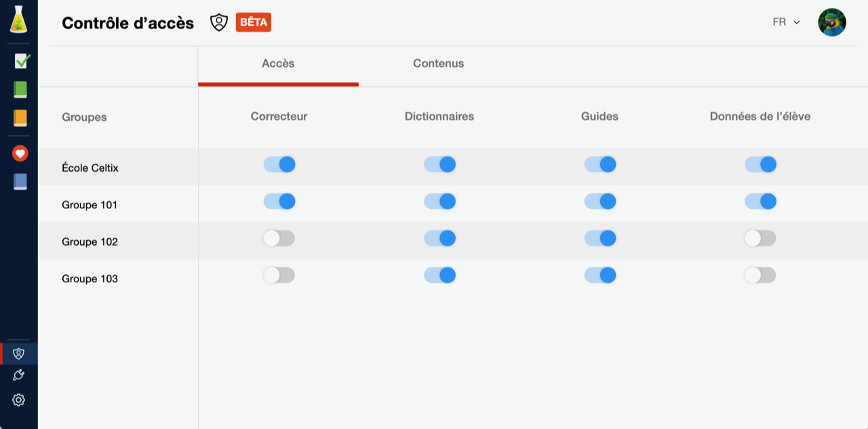Open the orange book icon
Screen dimensions: 868x429
[x=20, y=118]
